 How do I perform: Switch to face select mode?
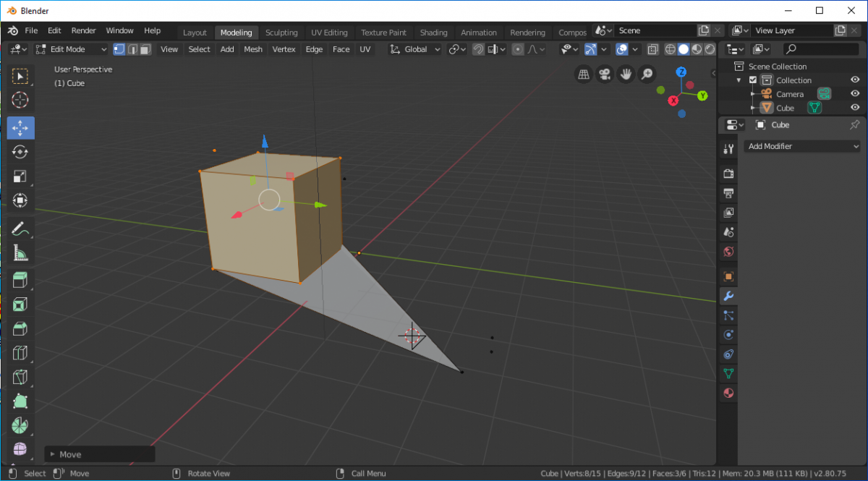pyautogui.click(x=145, y=49)
